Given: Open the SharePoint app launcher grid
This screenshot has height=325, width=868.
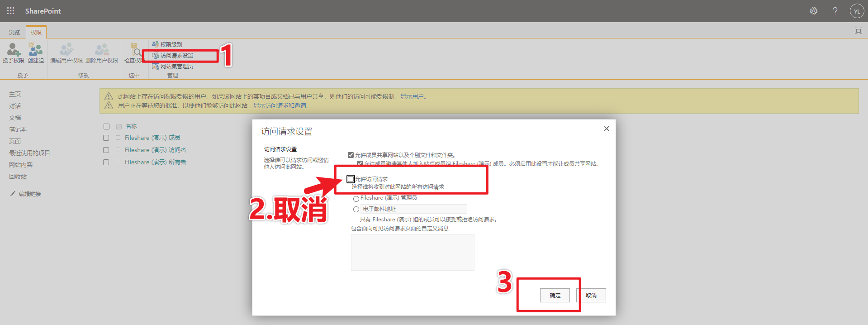Looking at the screenshot, I should pyautogui.click(x=11, y=11).
